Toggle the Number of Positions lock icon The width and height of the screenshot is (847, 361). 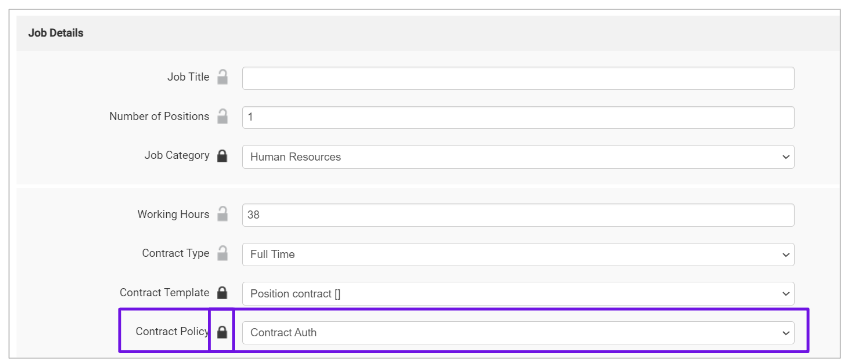click(x=222, y=116)
